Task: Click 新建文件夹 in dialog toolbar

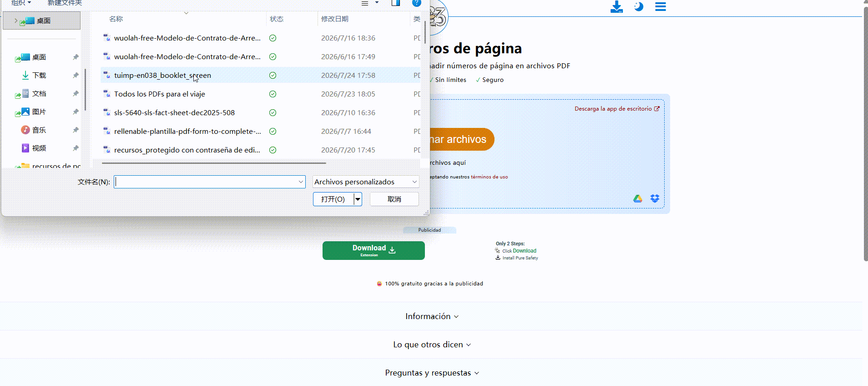Action: pyautogui.click(x=65, y=3)
